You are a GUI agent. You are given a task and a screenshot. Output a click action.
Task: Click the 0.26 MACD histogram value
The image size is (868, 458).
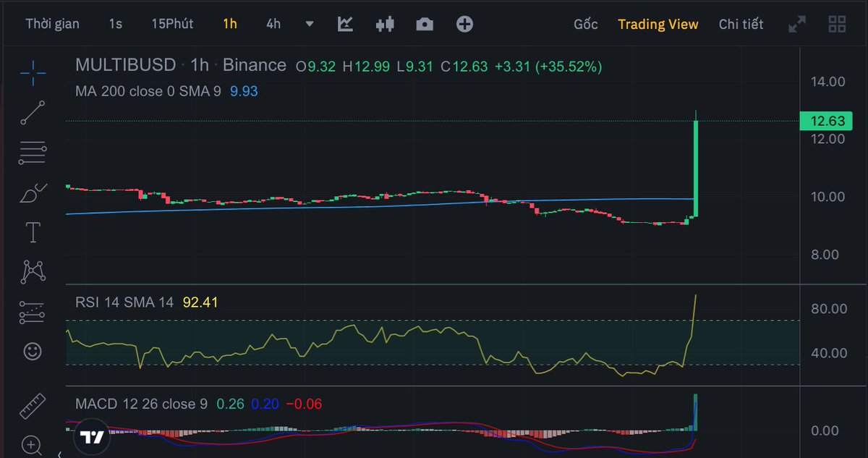pos(229,404)
